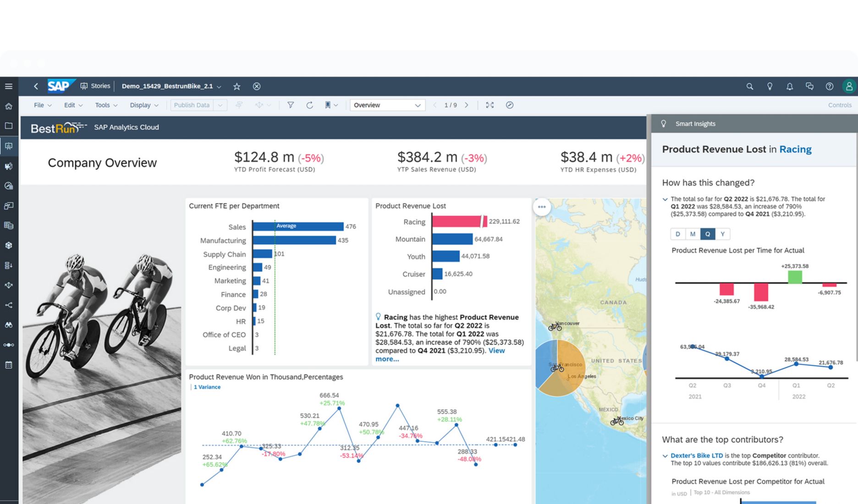Open the Overview page dropdown
The width and height of the screenshot is (858, 504).
click(x=387, y=105)
